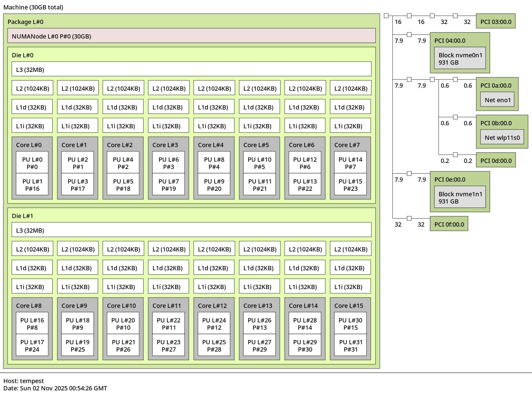Click the PCI 0f:00.0 device box
The width and height of the screenshot is (532, 394).
(449, 224)
